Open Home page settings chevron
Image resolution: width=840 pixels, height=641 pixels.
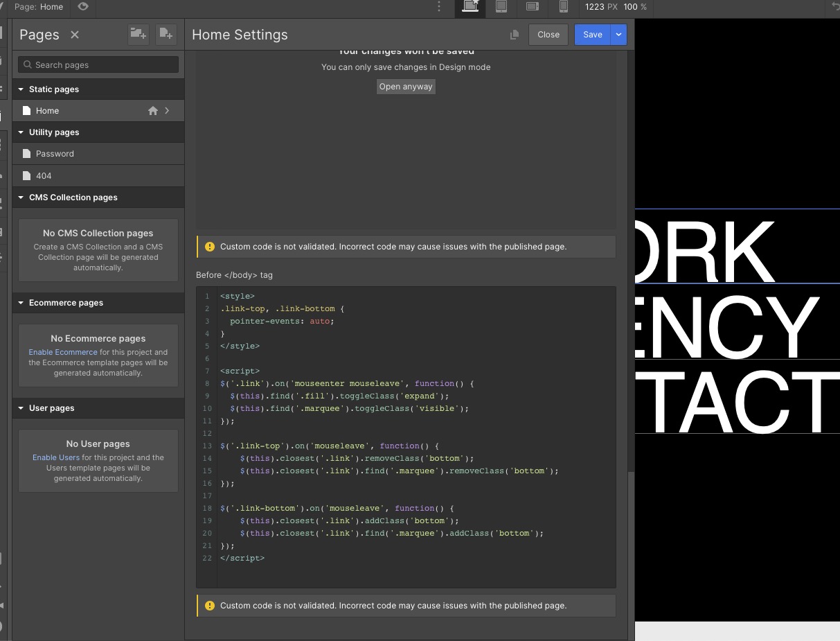click(167, 111)
